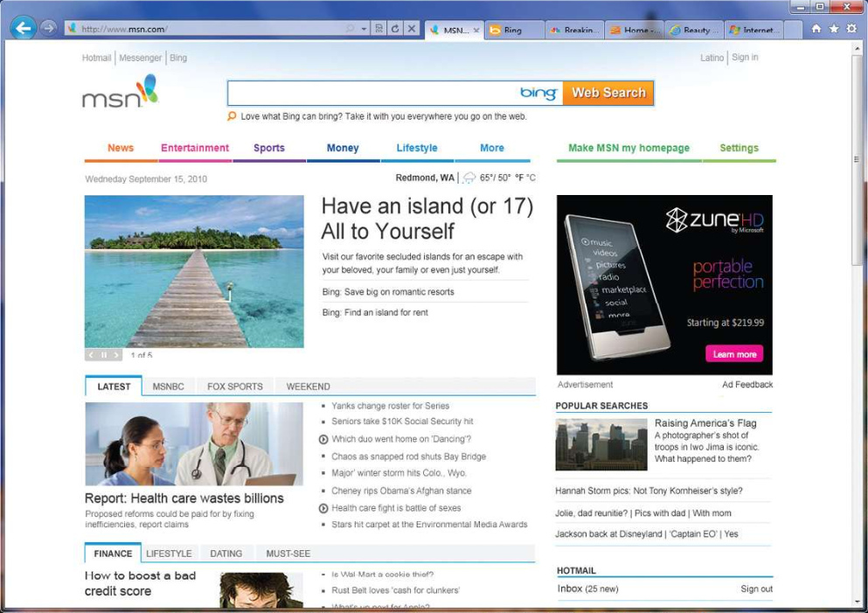The height and width of the screenshot is (613, 868).
Task: Pause the featured slideshow
Action: [103, 355]
